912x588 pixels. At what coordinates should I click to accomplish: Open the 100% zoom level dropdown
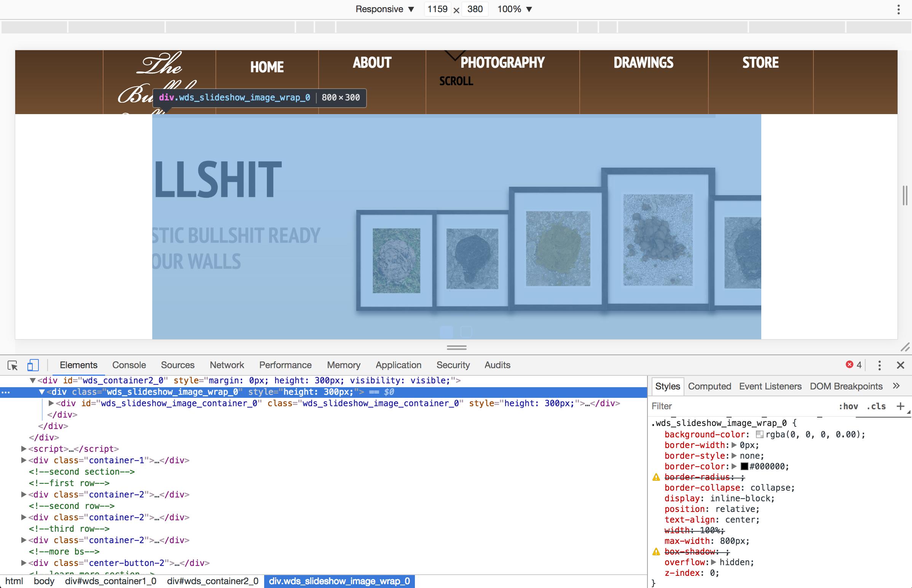point(514,9)
